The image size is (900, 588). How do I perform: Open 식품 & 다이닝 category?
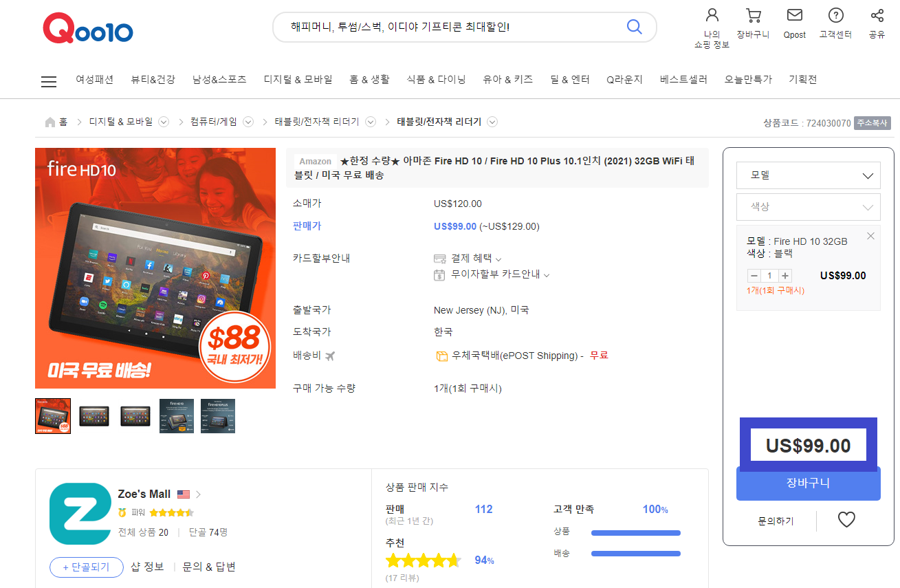436,80
